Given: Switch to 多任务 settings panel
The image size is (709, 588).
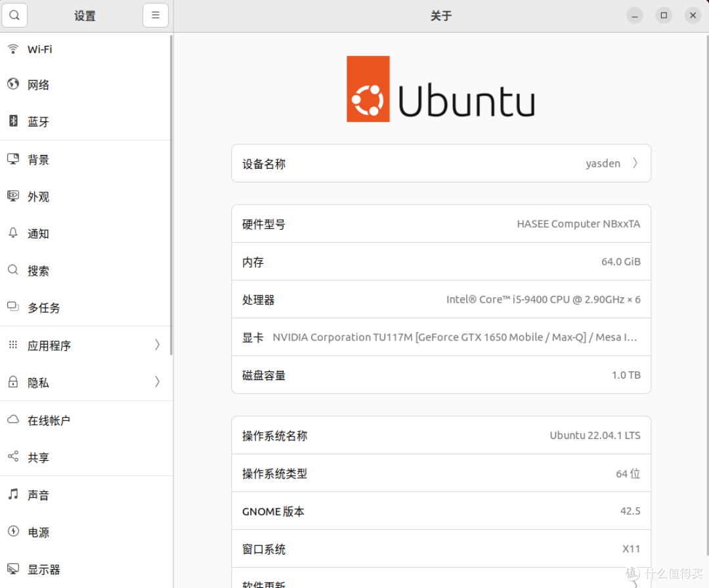Looking at the screenshot, I should point(43,308).
